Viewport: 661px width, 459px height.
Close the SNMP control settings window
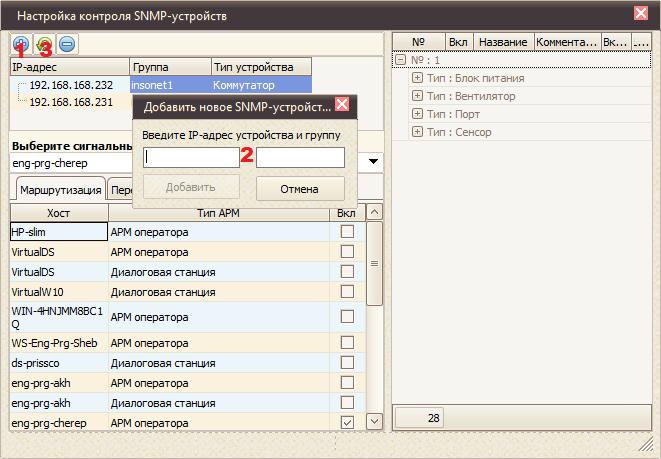tap(641, 13)
